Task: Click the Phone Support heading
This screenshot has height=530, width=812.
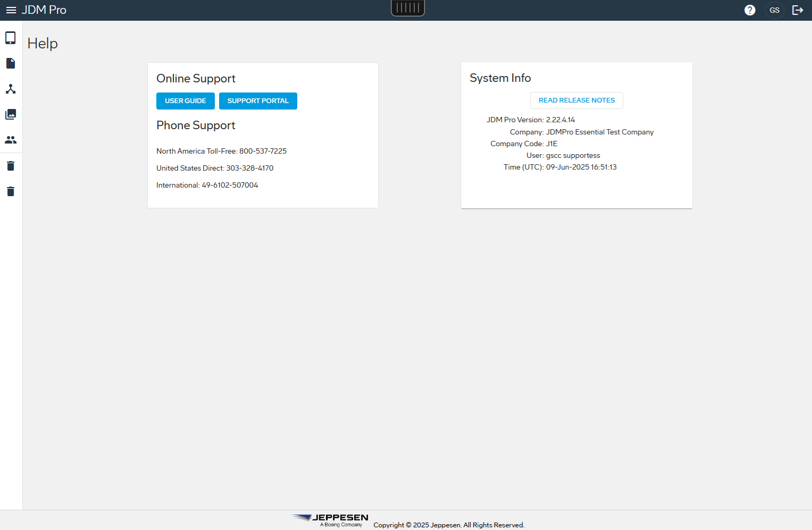Action: tap(196, 125)
